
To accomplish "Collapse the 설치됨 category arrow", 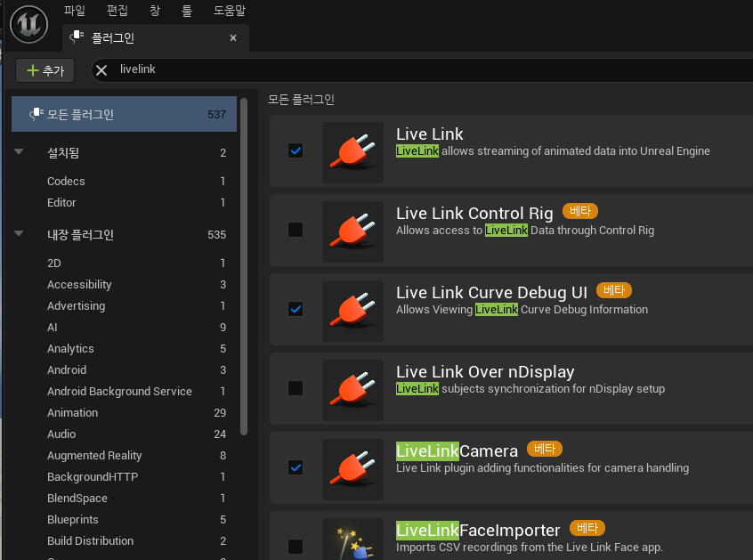I will (x=19, y=151).
